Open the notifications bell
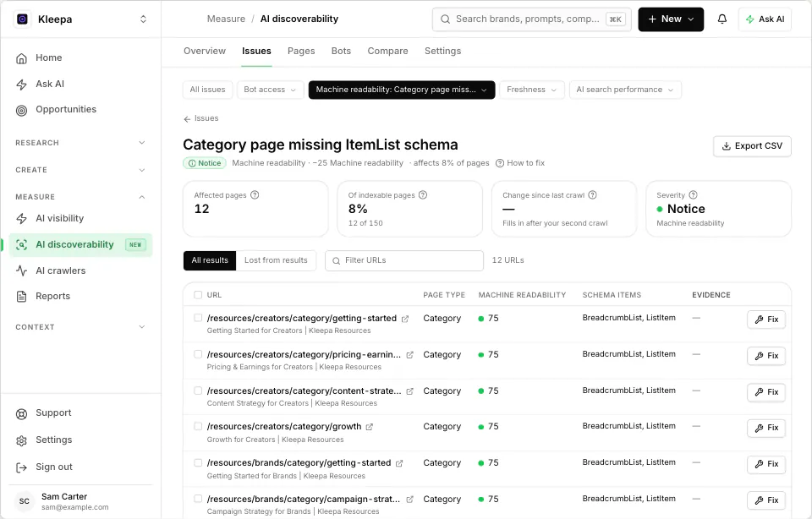 (721, 19)
